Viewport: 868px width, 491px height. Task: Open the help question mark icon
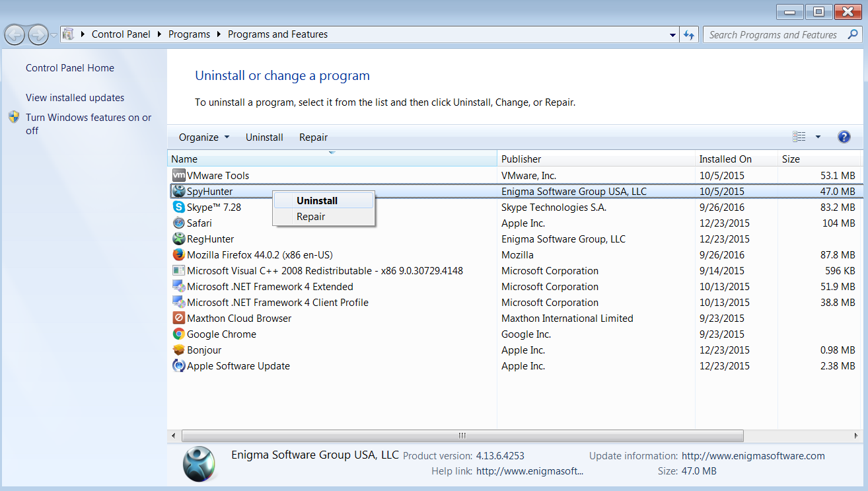(x=844, y=137)
